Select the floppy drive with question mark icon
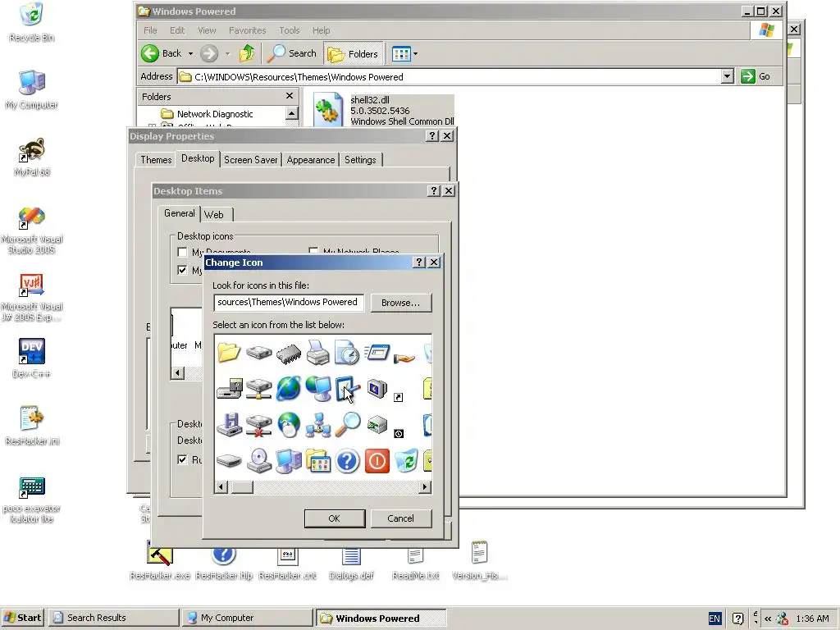This screenshot has width=840, height=630. (230, 389)
